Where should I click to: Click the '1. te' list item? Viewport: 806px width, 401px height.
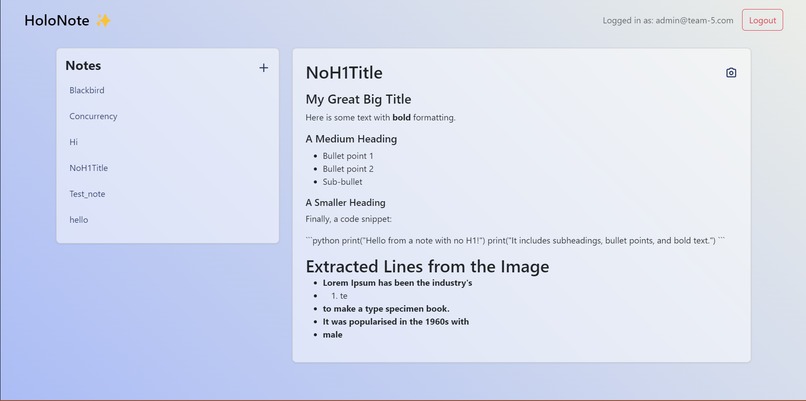click(x=339, y=296)
